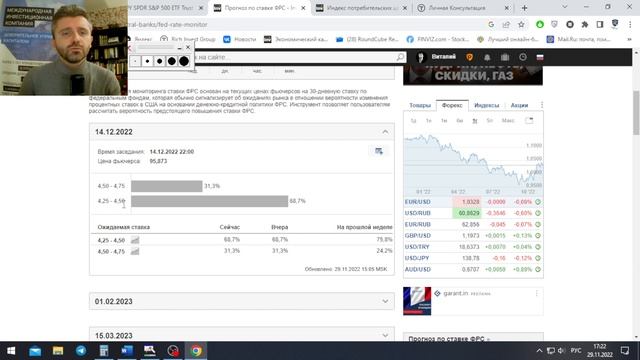The width and height of the screenshot is (640, 360).
Task: Click the garant.in ad thumbnail
Action: coord(417,301)
